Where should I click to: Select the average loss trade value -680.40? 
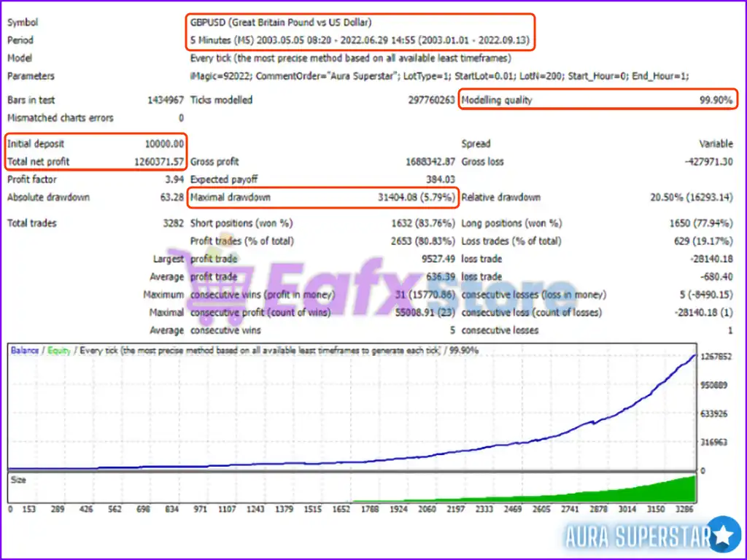point(716,276)
